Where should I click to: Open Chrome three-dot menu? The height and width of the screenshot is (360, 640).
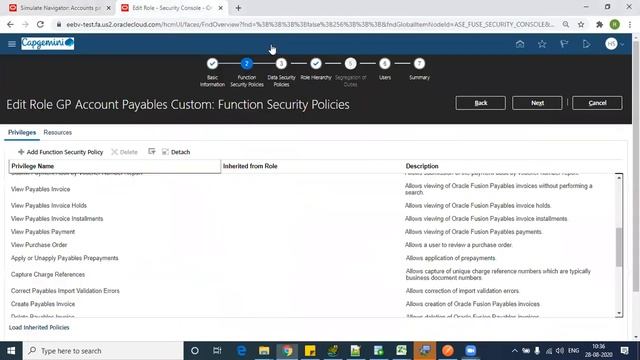click(630, 24)
